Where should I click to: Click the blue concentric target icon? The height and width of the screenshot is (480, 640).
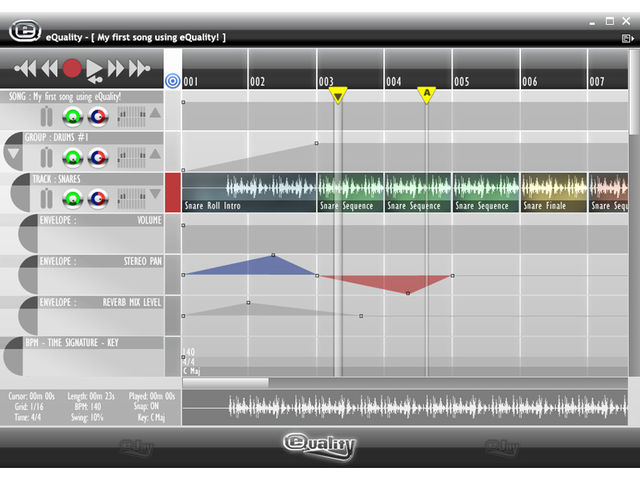[x=173, y=81]
